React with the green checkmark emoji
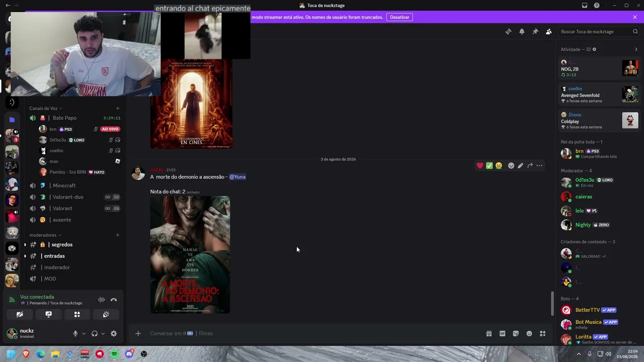 (x=489, y=165)
